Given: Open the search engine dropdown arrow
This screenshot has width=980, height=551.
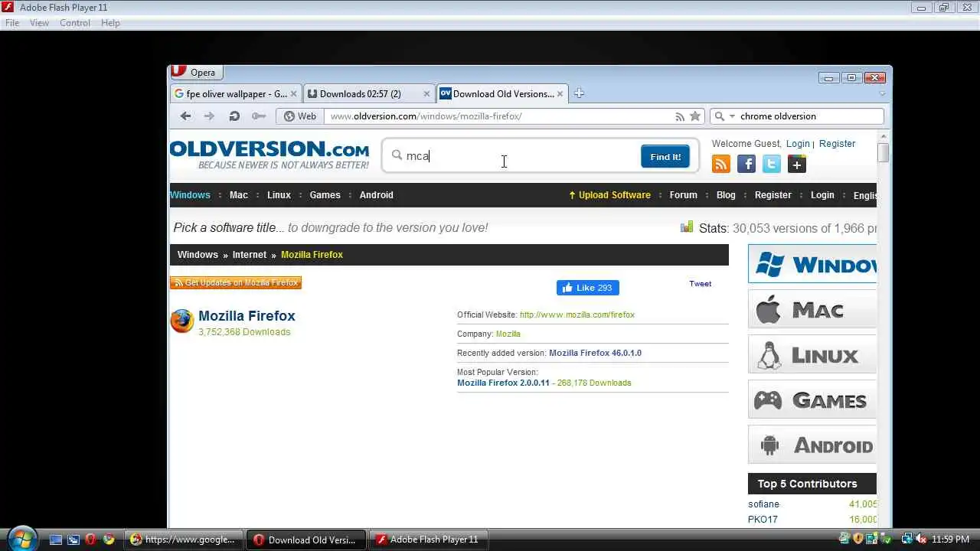Looking at the screenshot, I should (732, 116).
